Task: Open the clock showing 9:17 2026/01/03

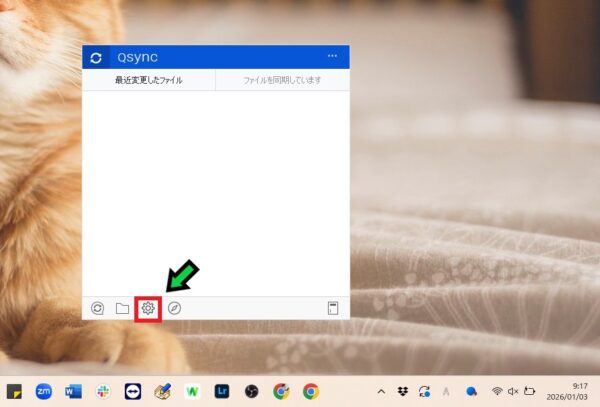Action: (x=566, y=391)
